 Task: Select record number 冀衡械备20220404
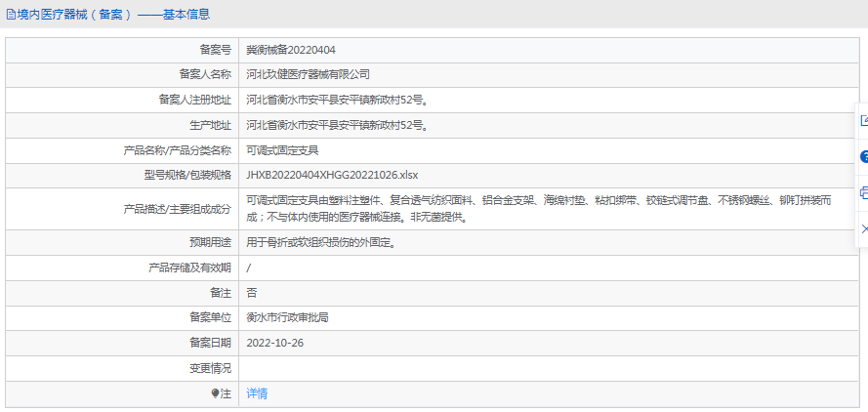[x=291, y=50]
